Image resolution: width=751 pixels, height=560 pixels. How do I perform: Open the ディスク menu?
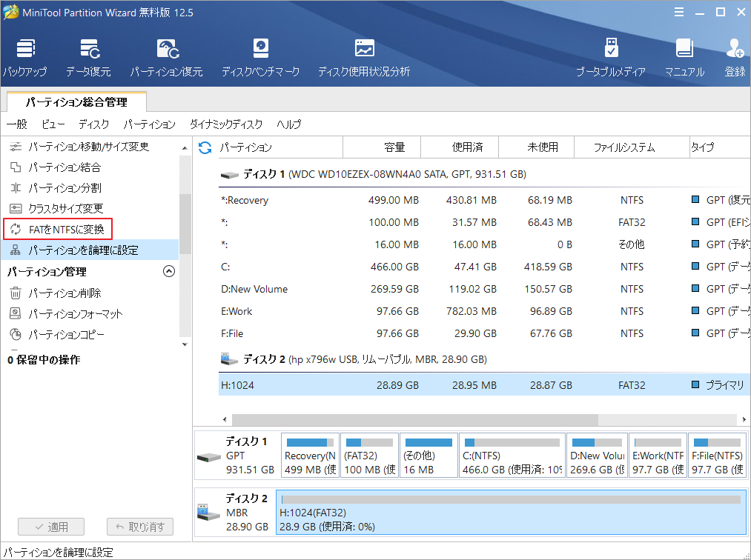(94, 124)
